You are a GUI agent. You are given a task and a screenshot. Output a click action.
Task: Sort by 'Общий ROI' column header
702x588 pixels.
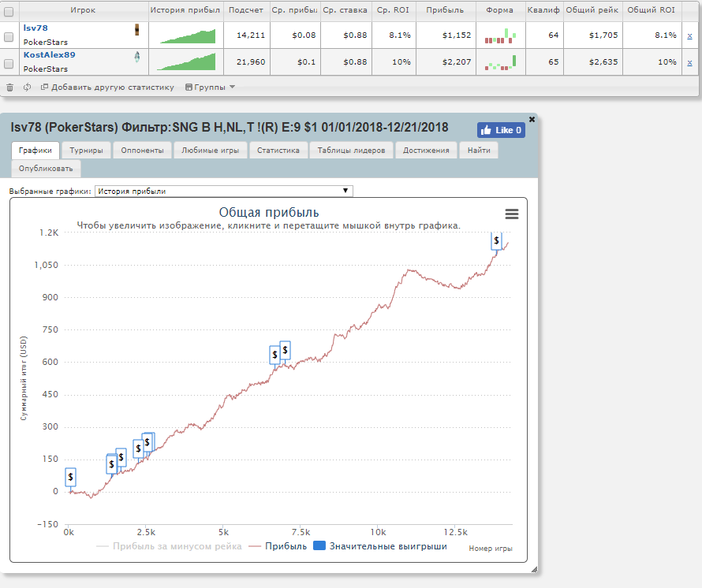point(651,9)
